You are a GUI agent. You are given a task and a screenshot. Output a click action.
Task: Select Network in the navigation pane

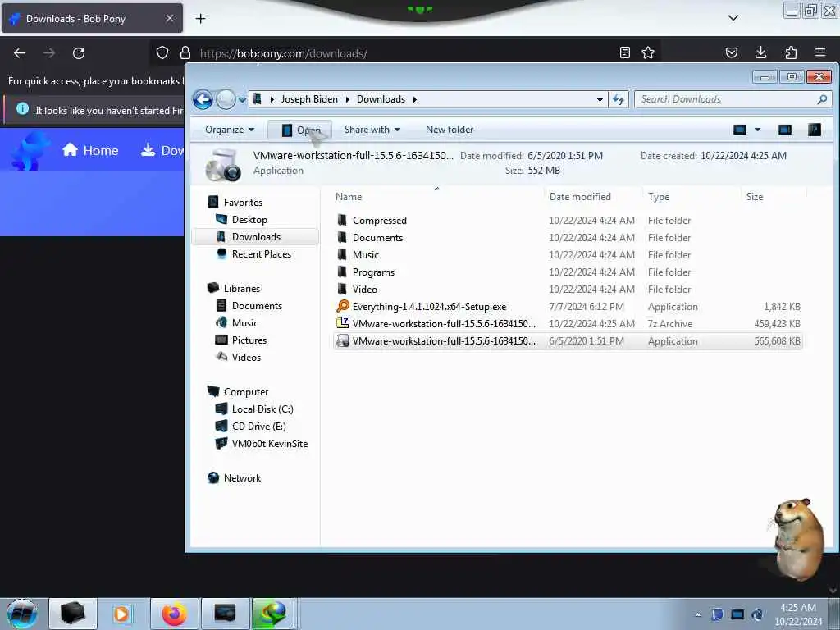coord(242,478)
